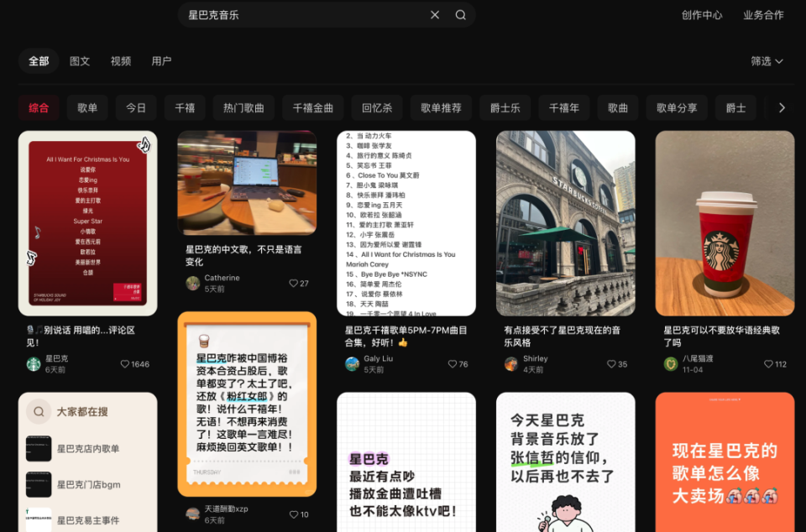Enable the 千禧金曲 filter chip

point(312,107)
